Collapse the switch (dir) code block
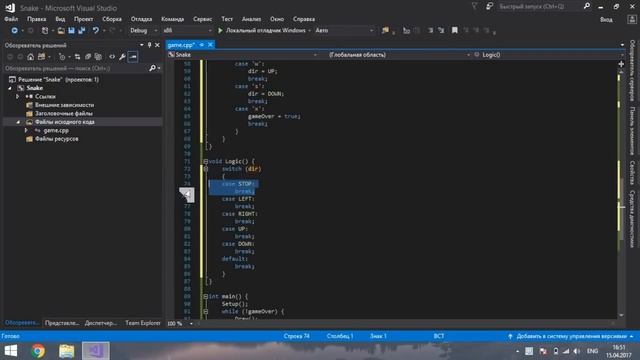Viewport: 640px width, 360px height. click(205, 169)
